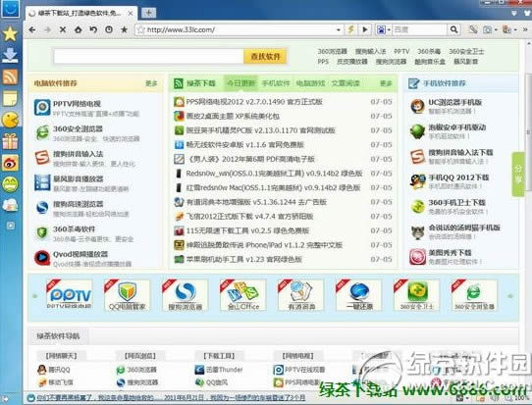Open 苹果刷机助手工具 v1.23 entry

pyautogui.click(x=244, y=259)
